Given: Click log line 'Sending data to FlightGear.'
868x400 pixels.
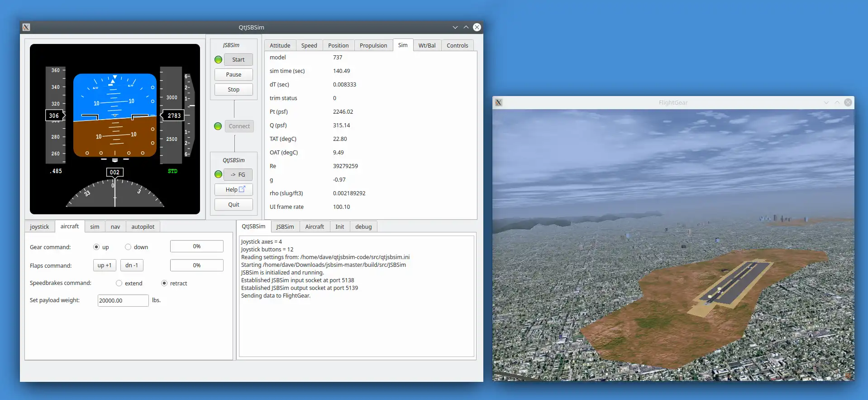Looking at the screenshot, I should 276,296.
